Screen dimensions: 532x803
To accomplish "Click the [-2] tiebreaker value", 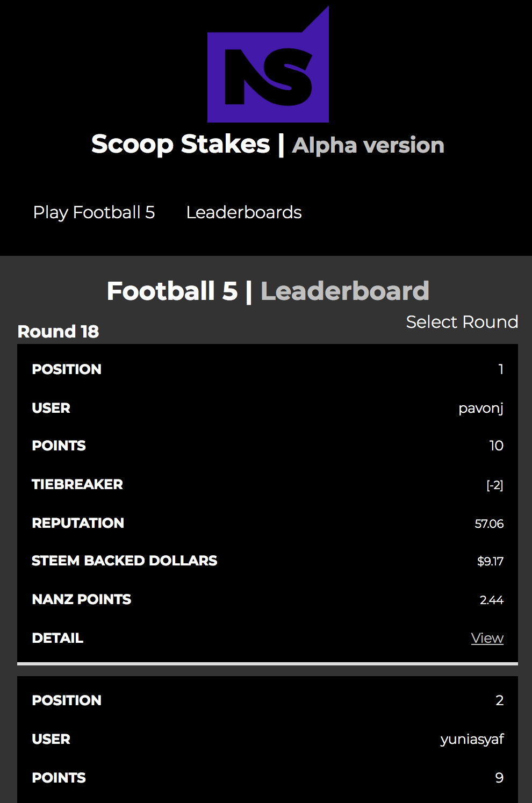I will 495,485.
